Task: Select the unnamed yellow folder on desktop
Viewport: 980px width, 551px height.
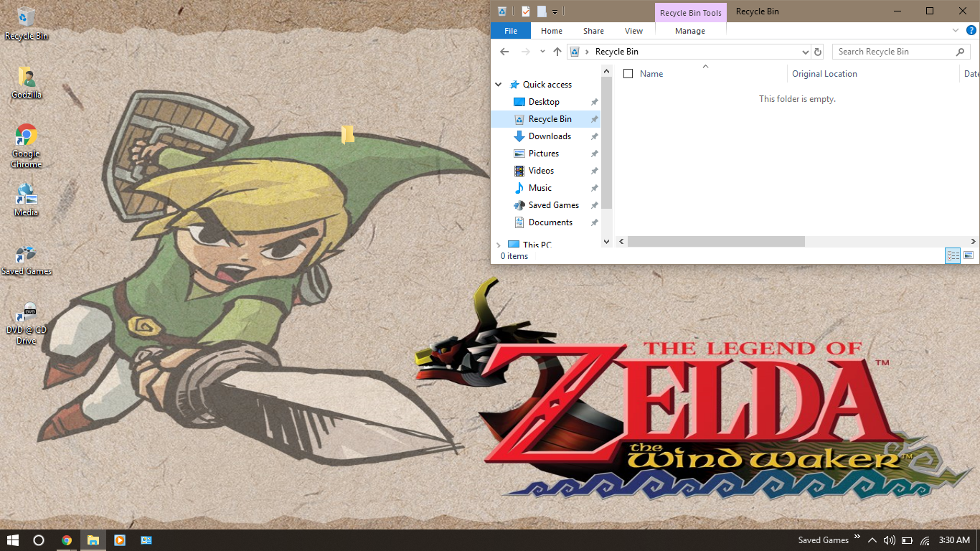Action: tap(348, 134)
